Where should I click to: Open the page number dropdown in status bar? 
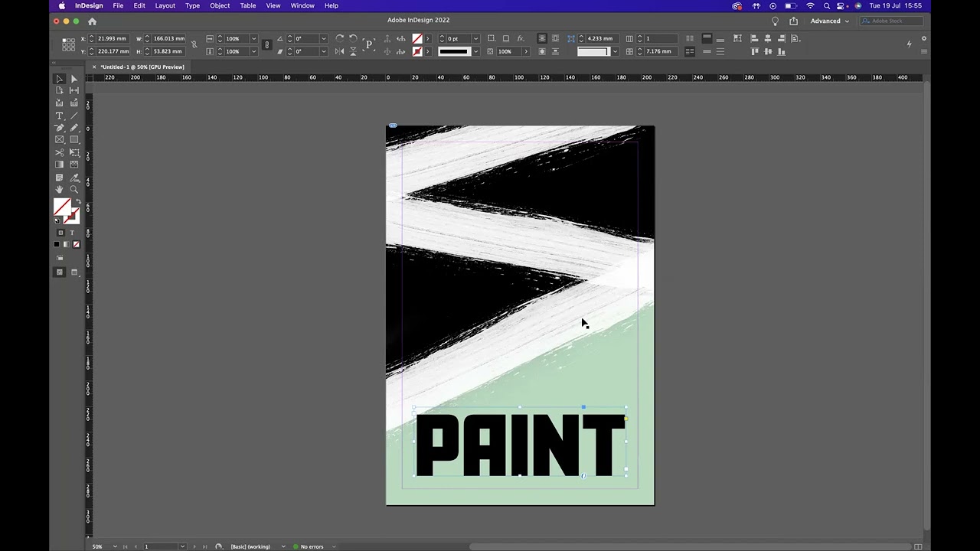[x=182, y=546]
